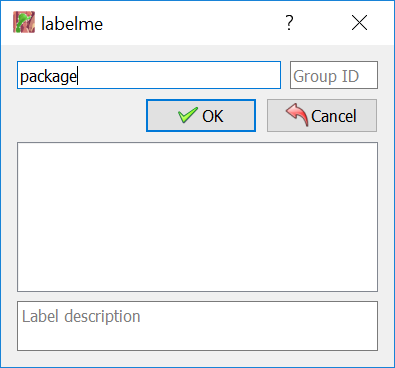Click the red undo arrow icon on Cancel
Screen dimensions: 395x368
pyautogui.click(x=297, y=115)
